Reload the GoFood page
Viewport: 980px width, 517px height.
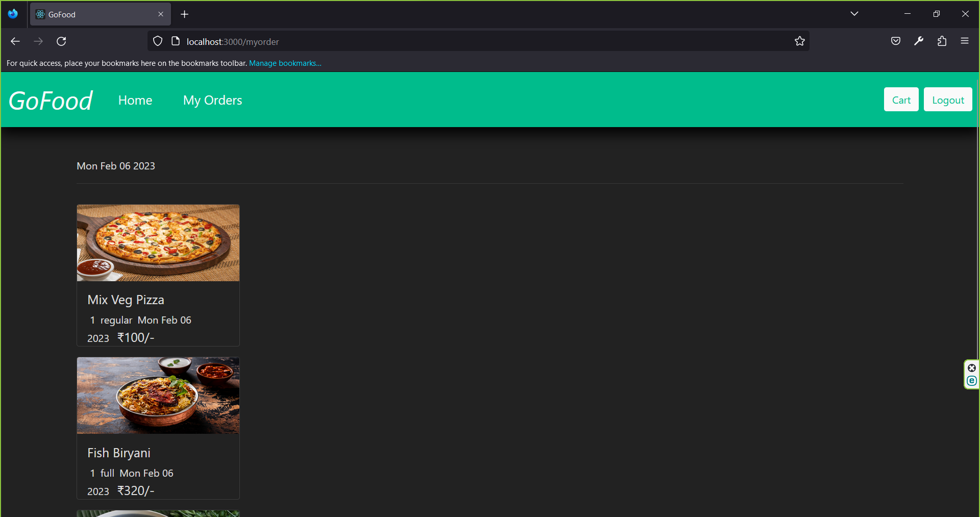point(61,41)
